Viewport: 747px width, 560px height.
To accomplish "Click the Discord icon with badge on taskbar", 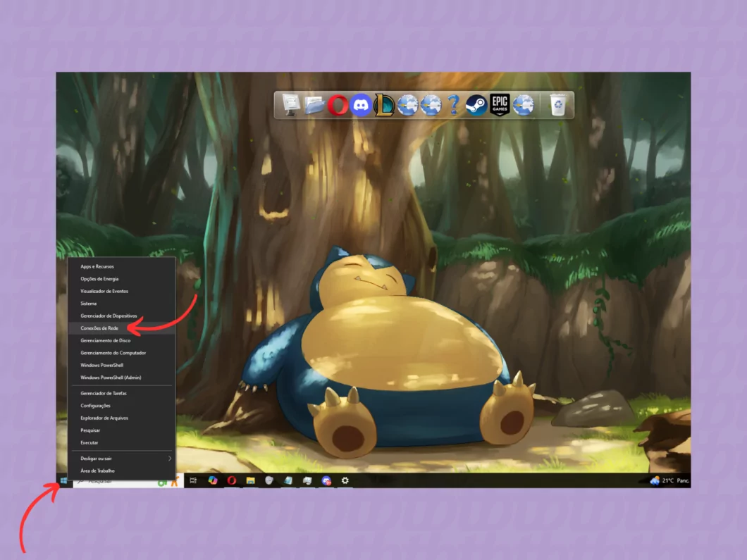I will pos(326,480).
